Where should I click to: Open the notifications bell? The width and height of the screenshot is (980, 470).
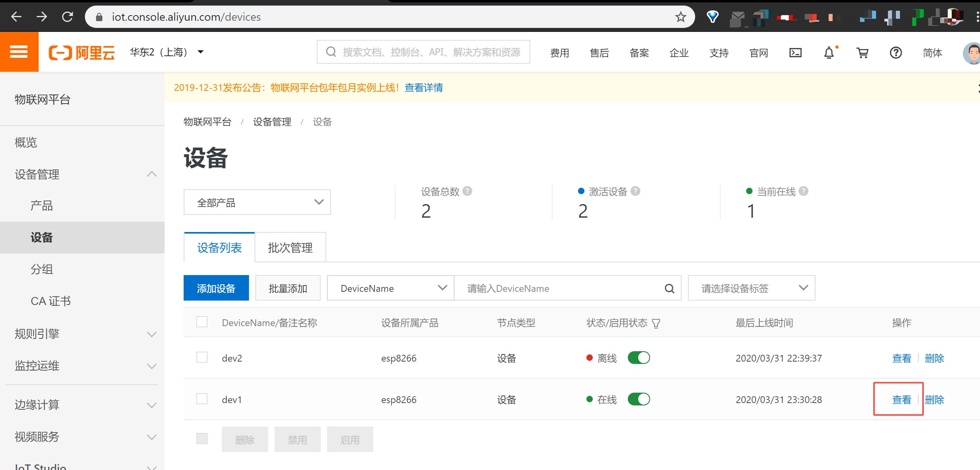point(829,53)
